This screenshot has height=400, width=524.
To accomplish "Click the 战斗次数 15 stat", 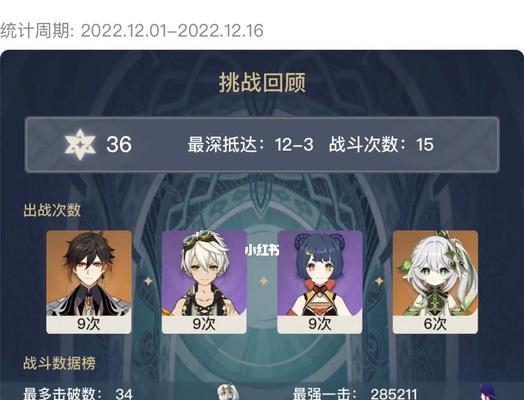I will click(x=381, y=145).
